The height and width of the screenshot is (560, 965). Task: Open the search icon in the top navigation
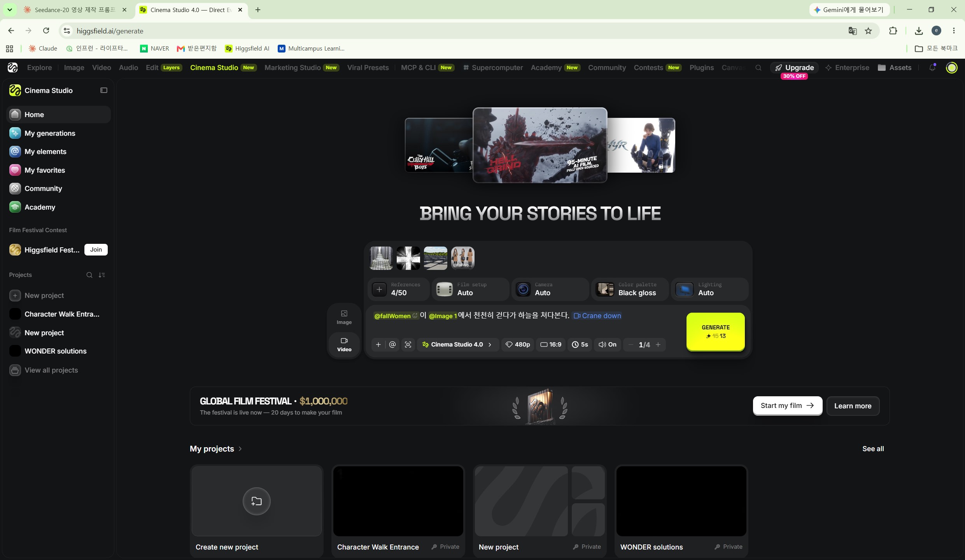pyautogui.click(x=758, y=68)
